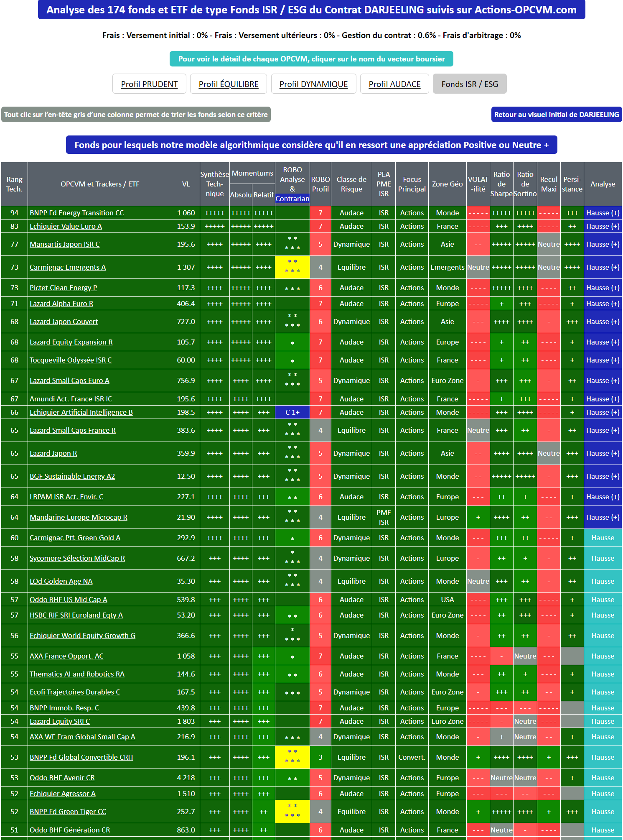Screen dimensions: 623x840
Task: Sort by Synthèse Technique column header
Action: pyautogui.click(x=215, y=184)
